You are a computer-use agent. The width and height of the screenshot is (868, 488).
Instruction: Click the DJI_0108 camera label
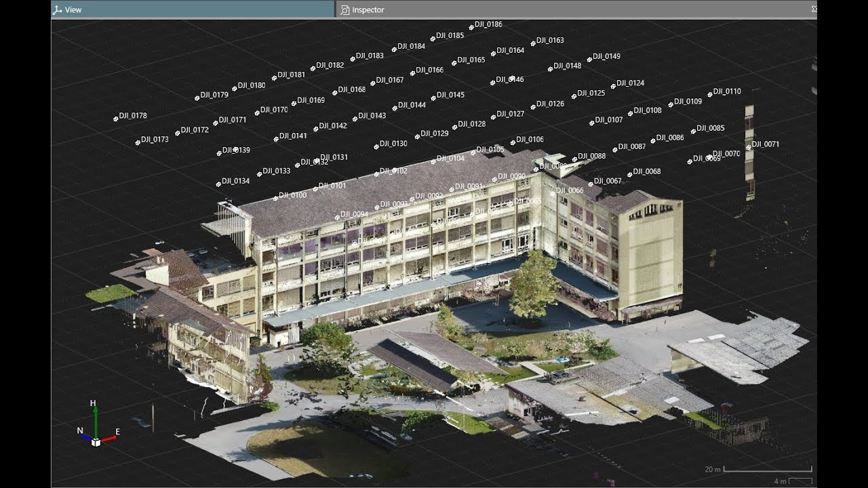click(x=648, y=110)
